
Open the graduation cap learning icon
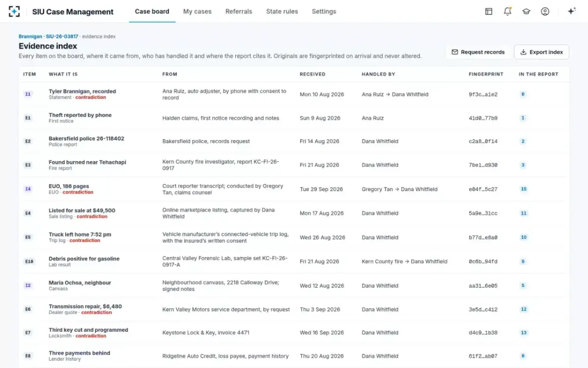tap(526, 11)
